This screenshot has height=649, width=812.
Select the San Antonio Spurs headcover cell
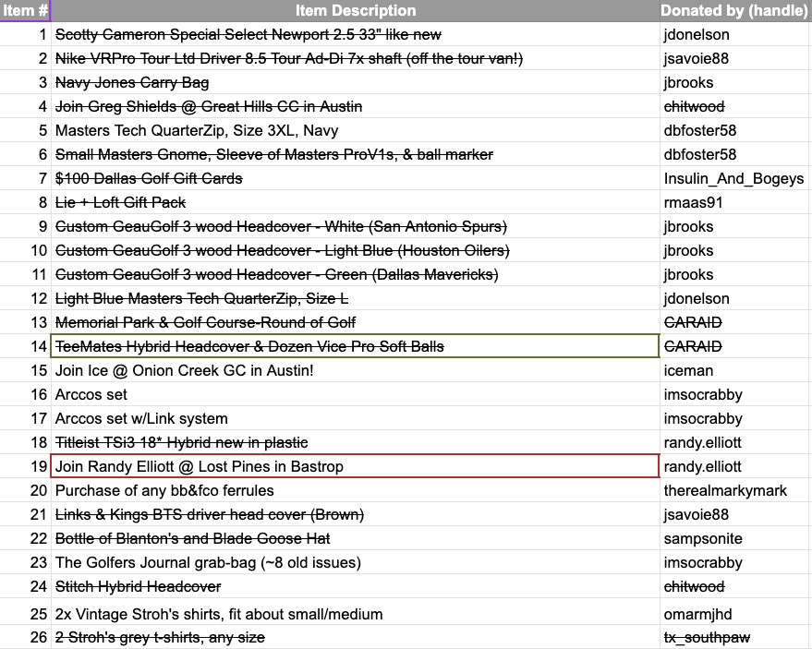tap(356, 226)
